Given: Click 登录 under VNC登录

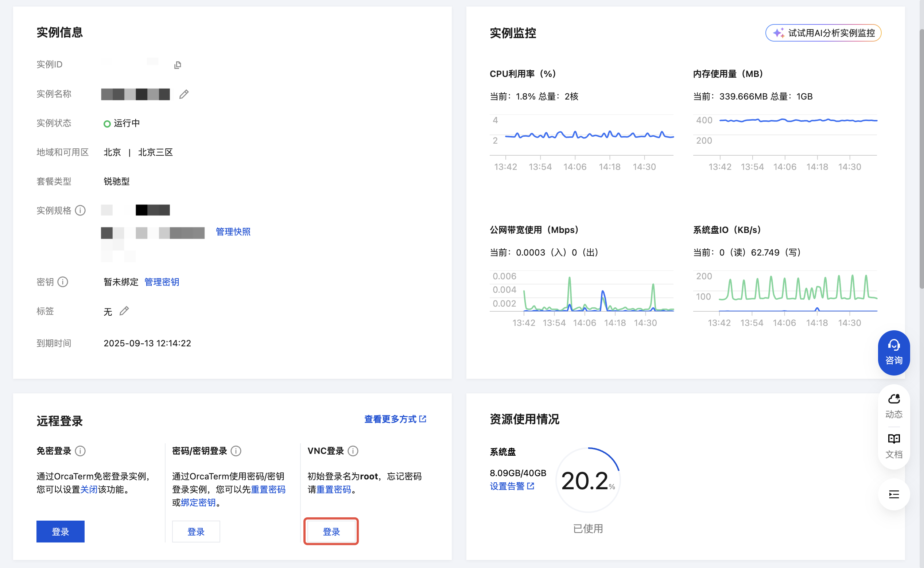Looking at the screenshot, I should click(x=331, y=531).
